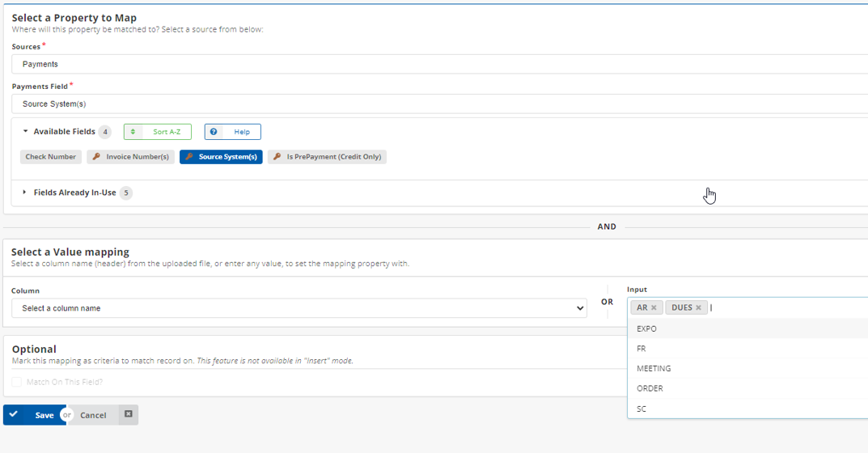868x453 pixels.
Task: Pick ORDER in the dropdown list
Action: click(650, 388)
